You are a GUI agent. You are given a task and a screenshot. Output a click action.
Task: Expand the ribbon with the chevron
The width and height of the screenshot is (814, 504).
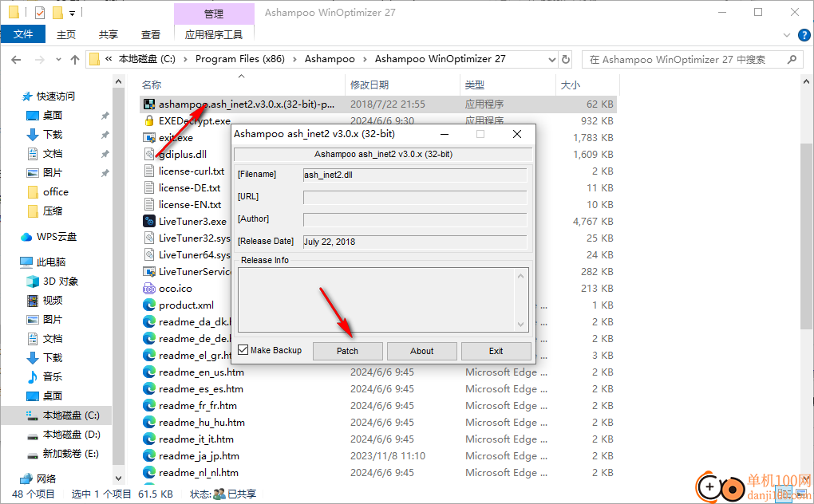(787, 35)
